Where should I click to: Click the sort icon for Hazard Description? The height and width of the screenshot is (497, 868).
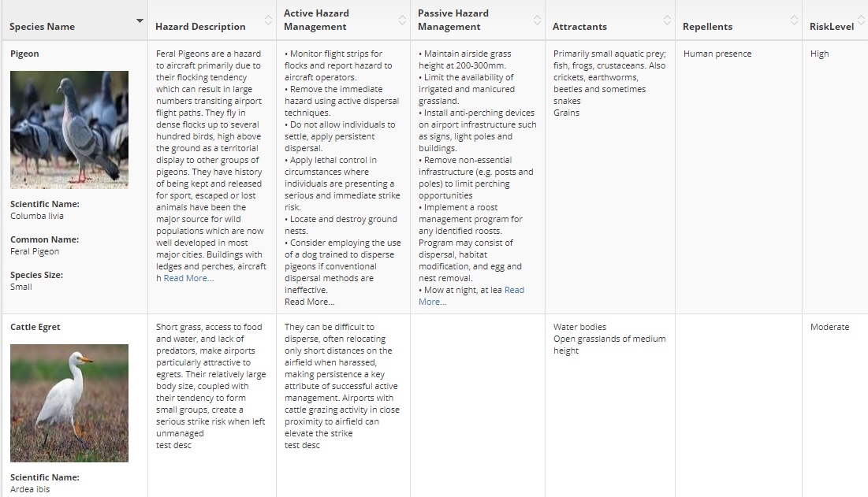coord(267,20)
